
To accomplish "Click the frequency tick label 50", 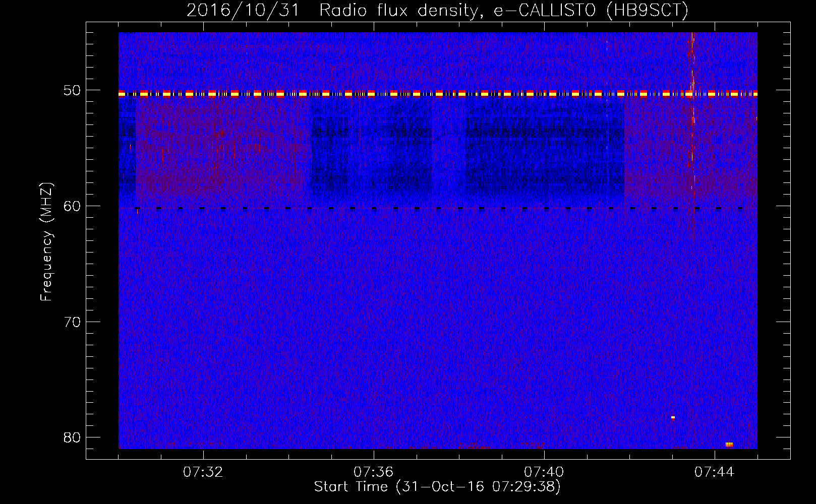I will pyautogui.click(x=72, y=91).
